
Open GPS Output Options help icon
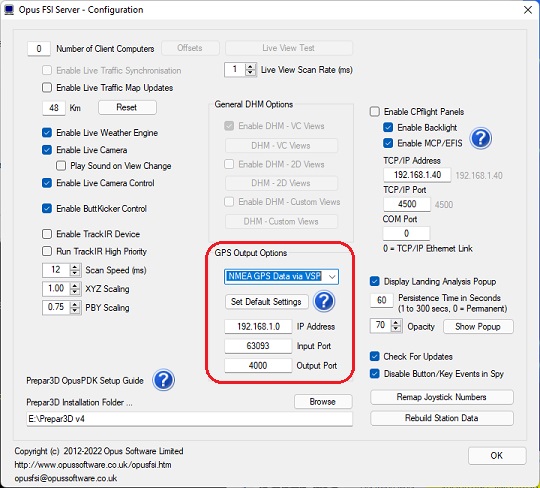[324, 301]
